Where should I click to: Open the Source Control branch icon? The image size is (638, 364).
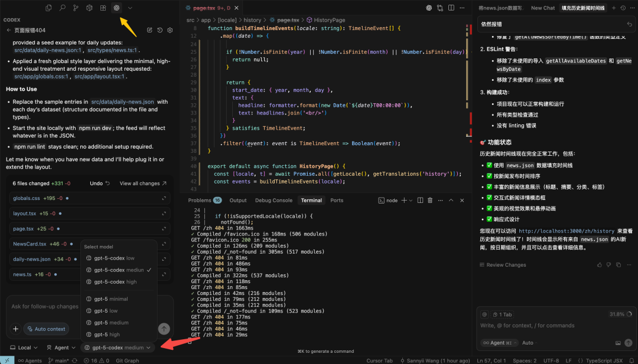(76, 8)
